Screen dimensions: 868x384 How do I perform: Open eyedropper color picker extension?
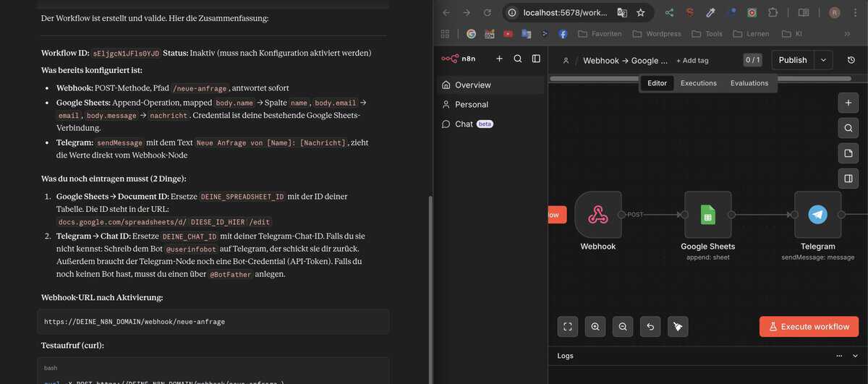(710, 12)
